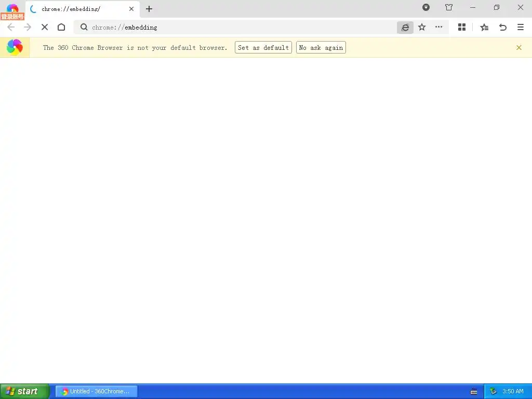Click the 360 logo in infobar
532x399 pixels.
15,47
